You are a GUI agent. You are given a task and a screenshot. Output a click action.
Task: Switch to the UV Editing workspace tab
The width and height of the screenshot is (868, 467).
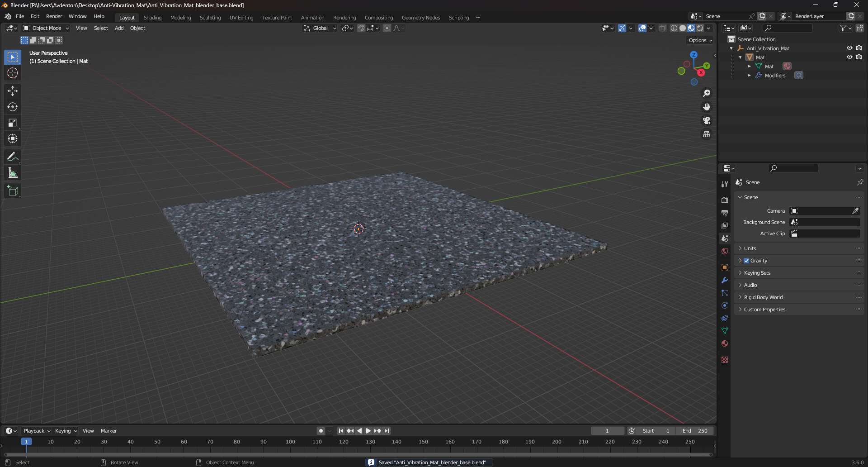coord(241,18)
